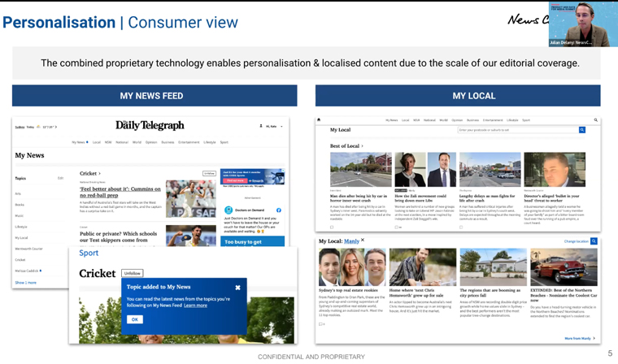The height and width of the screenshot is (364, 618).
Task: Open Home where 'next Chris Hemsworth' article
Action: 416,292
